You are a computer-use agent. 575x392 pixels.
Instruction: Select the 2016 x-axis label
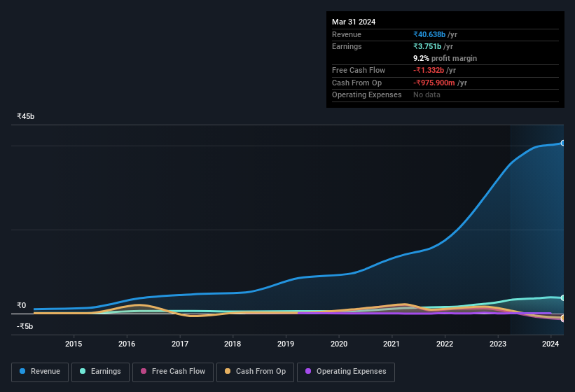point(127,344)
